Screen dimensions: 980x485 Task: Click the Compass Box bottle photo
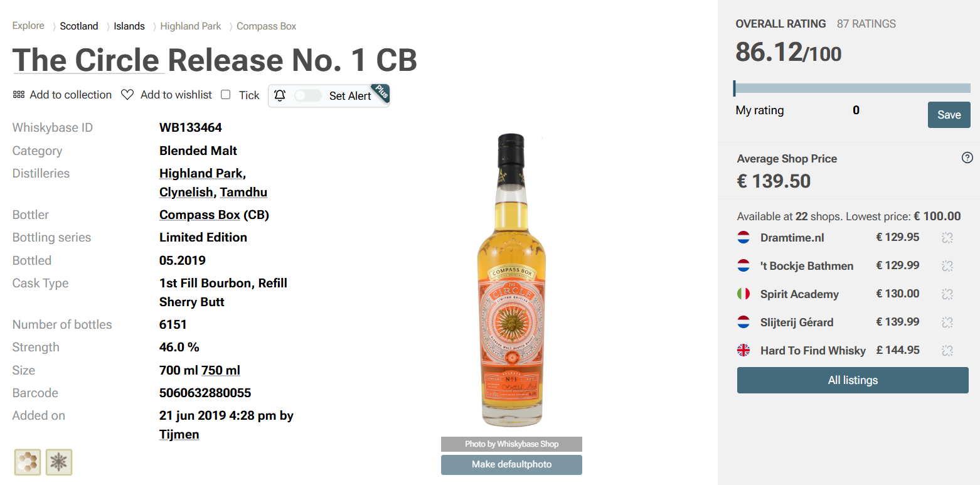click(x=511, y=280)
